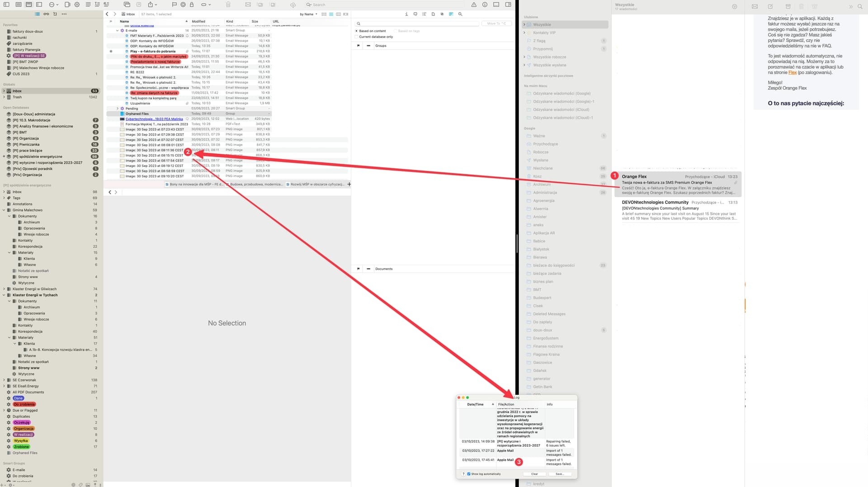This screenshot has height=487, width=868.
Task: Click the annotations speech bubble inspector icon
Action: (x=415, y=14)
